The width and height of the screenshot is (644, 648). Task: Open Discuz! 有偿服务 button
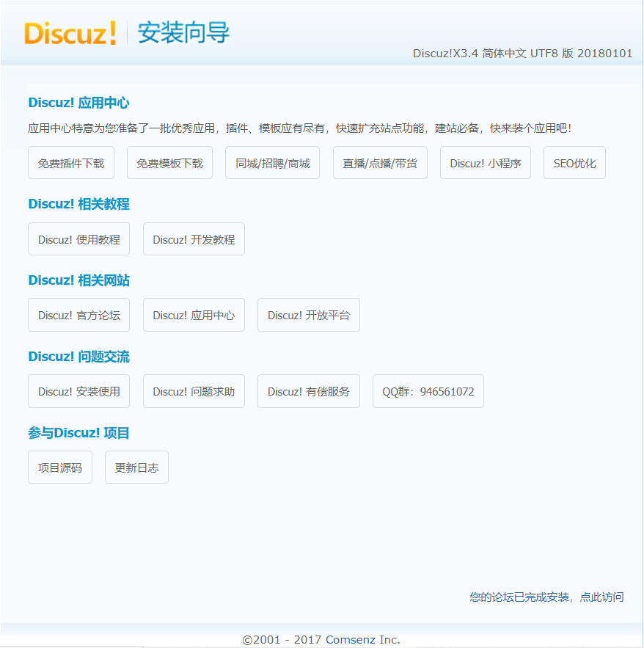click(309, 391)
